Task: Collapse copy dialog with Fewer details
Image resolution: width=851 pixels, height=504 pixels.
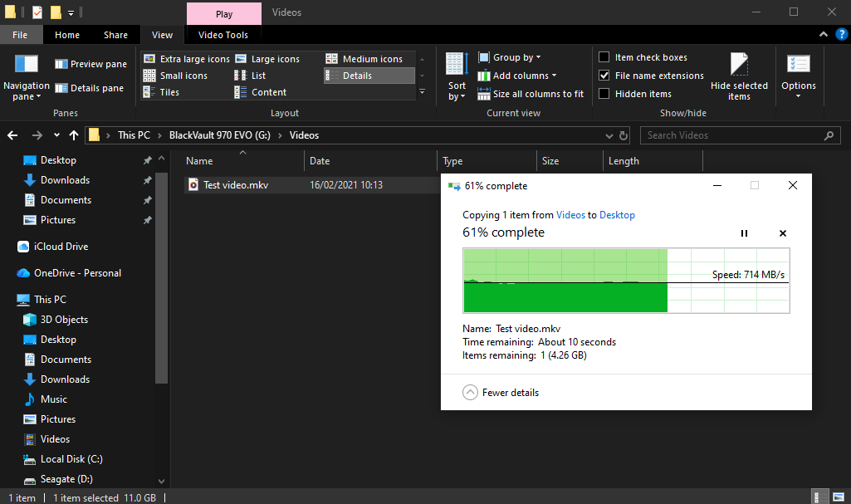Action: pyautogui.click(x=501, y=392)
